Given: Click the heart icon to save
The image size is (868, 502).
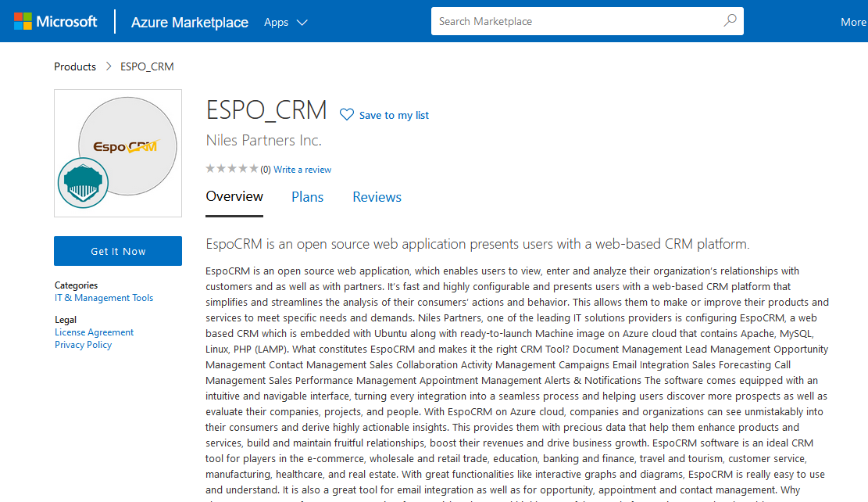Looking at the screenshot, I should [x=347, y=115].
